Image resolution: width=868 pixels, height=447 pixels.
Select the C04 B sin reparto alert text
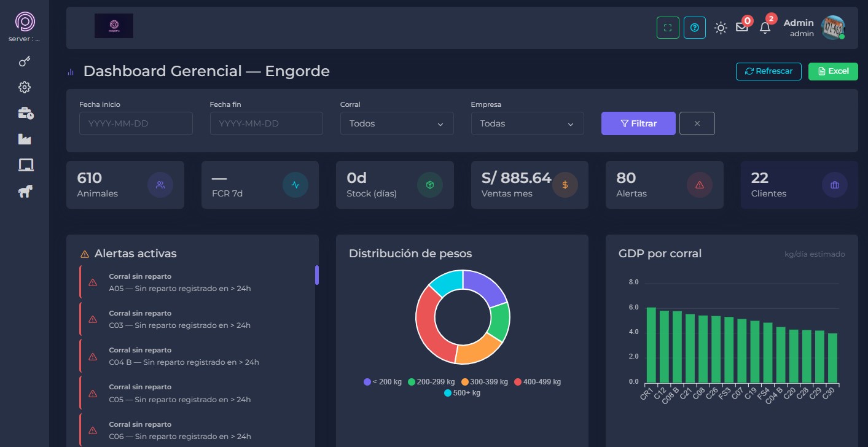click(184, 362)
